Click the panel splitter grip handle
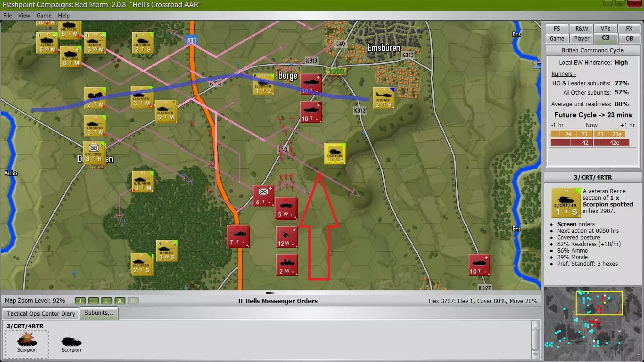 (271, 293)
